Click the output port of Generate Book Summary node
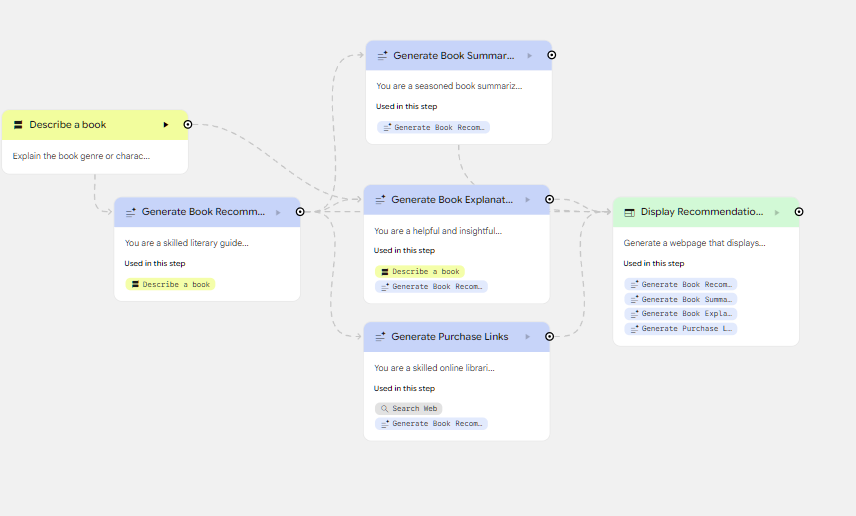The image size is (856, 516). point(551,56)
